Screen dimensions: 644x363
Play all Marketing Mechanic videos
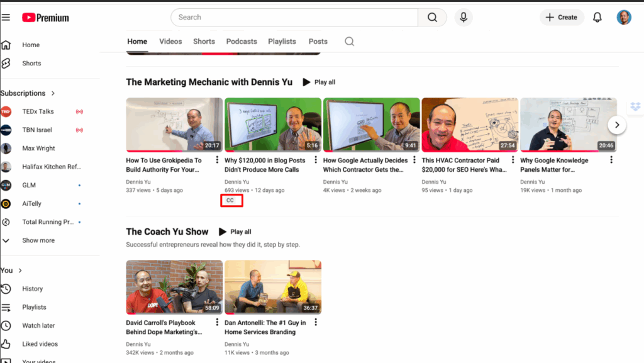click(x=319, y=82)
